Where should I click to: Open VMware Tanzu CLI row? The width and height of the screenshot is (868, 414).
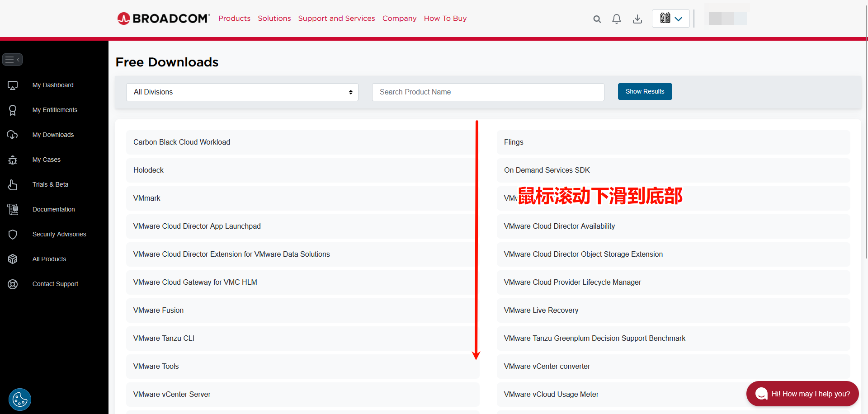(x=302, y=339)
